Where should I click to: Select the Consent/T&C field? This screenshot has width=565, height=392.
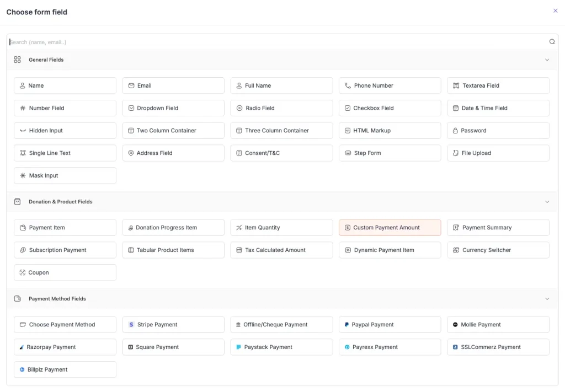coord(281,153)
